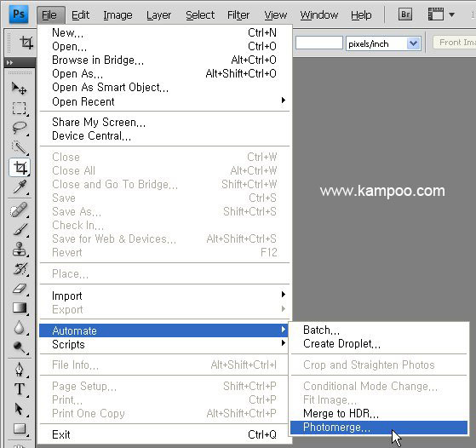
Task: Choose Create Droplet...
Action: [x=379, y=343]
